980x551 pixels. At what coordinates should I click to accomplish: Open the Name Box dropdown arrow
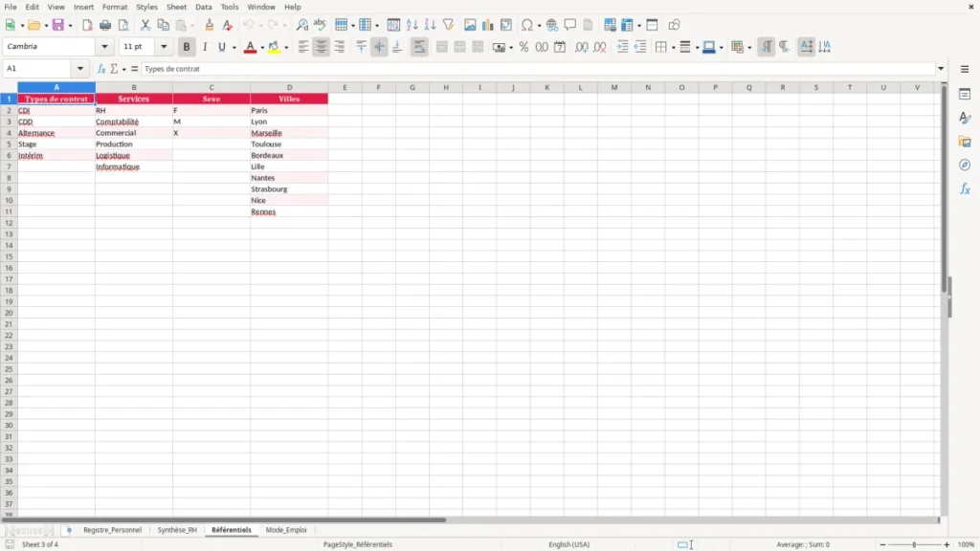pos(80,68)
